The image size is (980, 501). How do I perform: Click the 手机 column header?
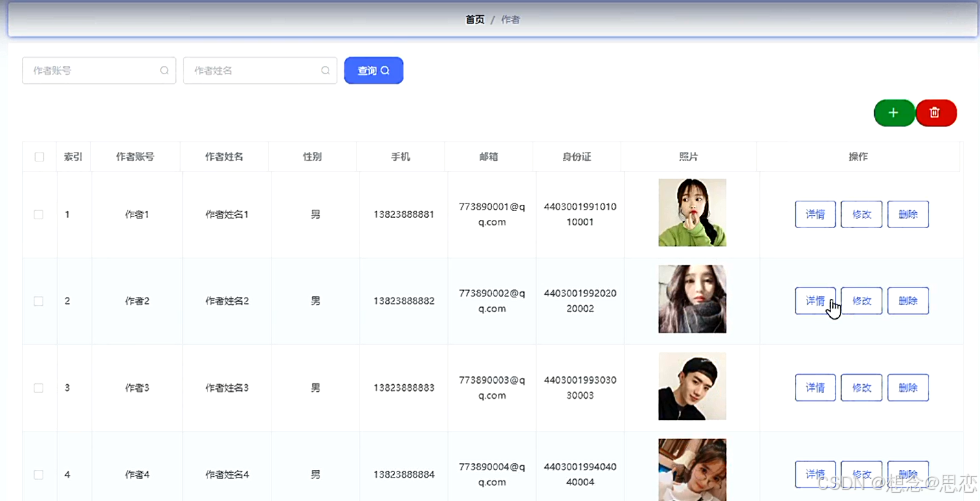coord(401,157)
